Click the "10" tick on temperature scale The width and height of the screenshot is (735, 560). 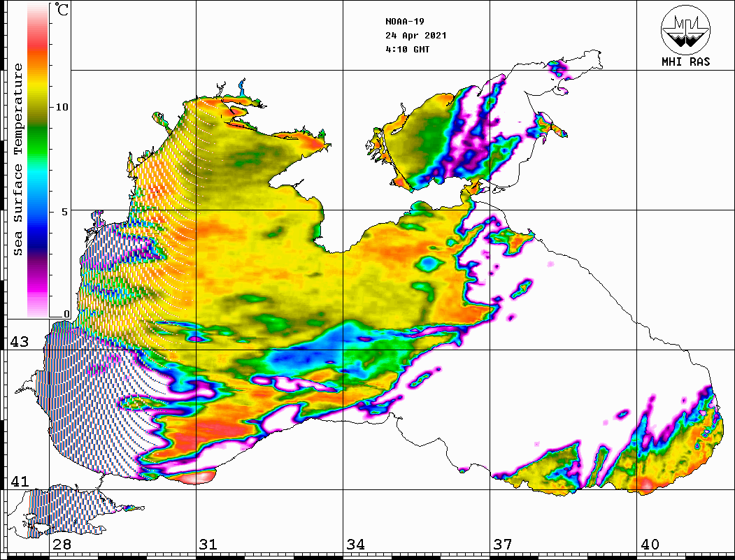pos(62,107)
